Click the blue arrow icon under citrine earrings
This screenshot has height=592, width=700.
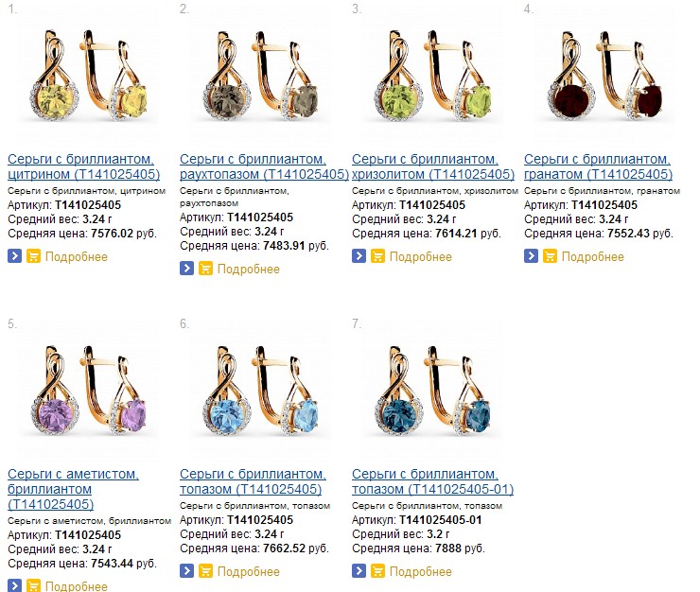pos(14,255)
